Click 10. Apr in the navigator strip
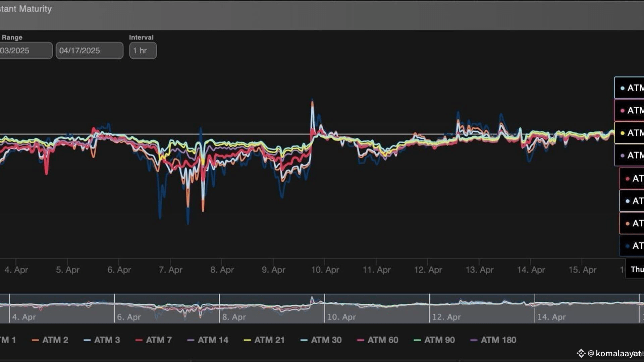644x362 pixels. click(x=341, y=317)
